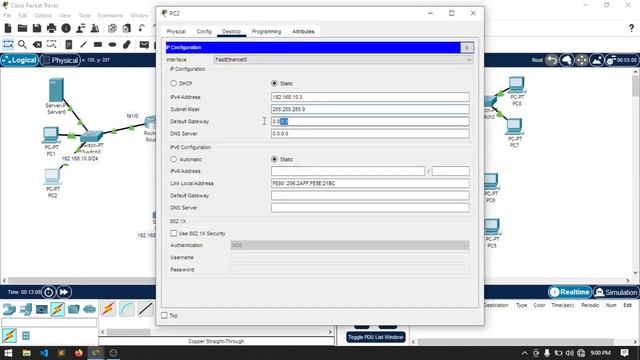Pick the Draw Ellipse tool
This screenshot has height=360, width=640.
pos(112,44)
